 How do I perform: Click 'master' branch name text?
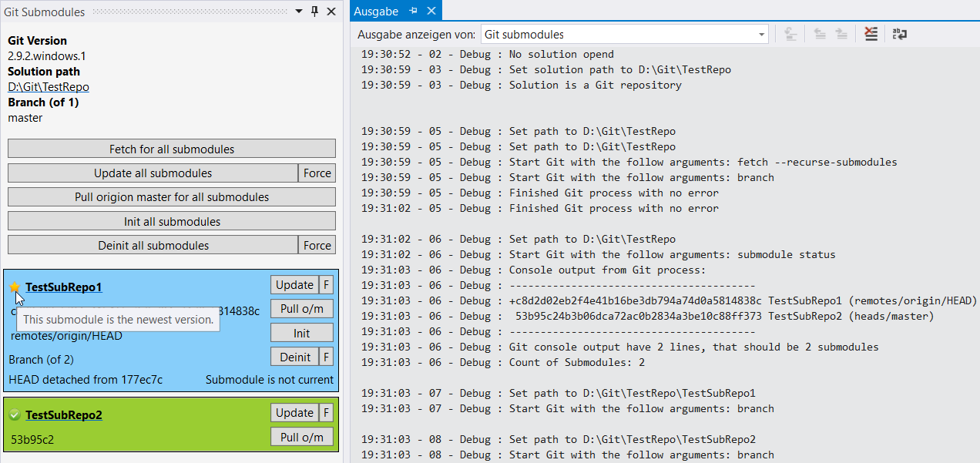pos(25,118)
